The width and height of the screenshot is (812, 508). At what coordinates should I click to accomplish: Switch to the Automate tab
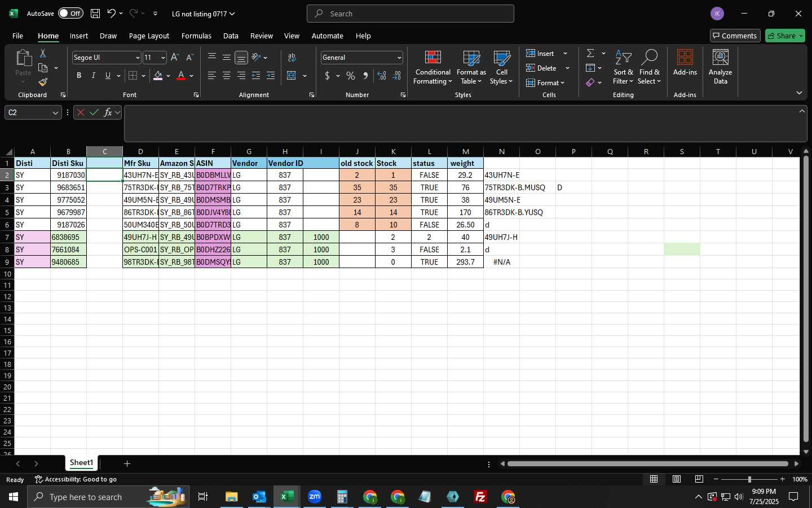(328, 36)
